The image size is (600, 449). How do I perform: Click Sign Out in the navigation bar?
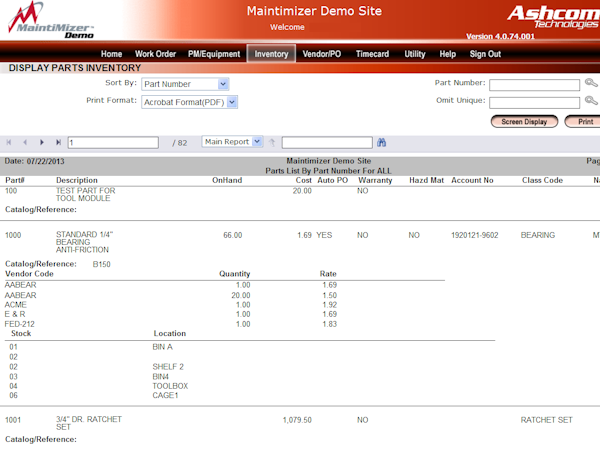[485, 54]
